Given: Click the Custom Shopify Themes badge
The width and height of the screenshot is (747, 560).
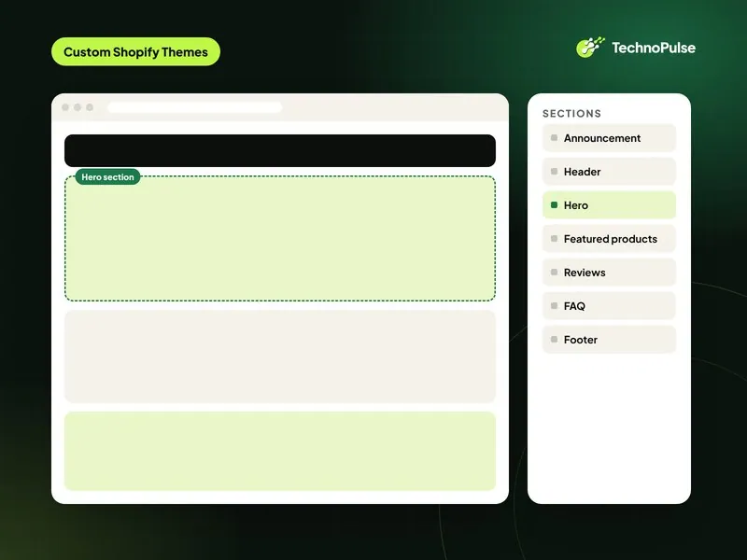Looking at the screenshot, I should click(135, 52).
